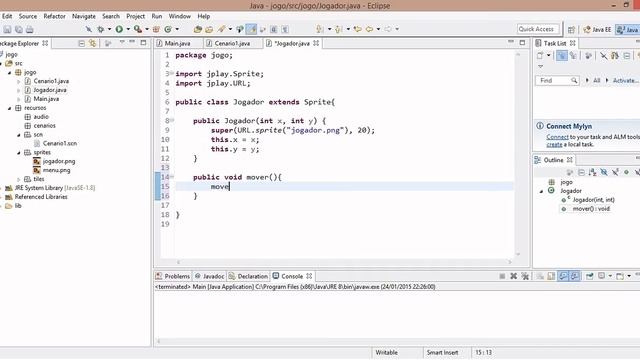640x360 pixels.
Task: Click Sort alphabetically icon in Outline
Action: pyautogui.click(x=593, y=173)
